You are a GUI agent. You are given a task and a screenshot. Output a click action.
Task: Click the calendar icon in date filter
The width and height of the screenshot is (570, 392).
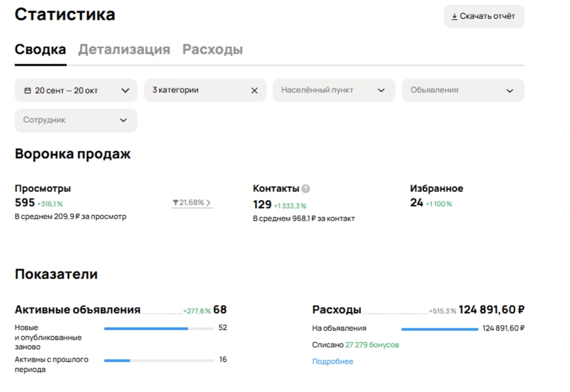pos(28,91)
